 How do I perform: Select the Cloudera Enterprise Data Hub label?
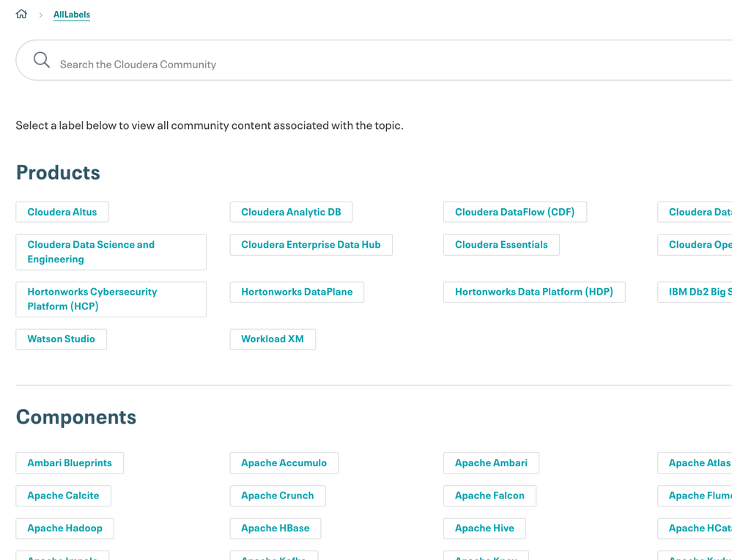[x=311, y=244]
